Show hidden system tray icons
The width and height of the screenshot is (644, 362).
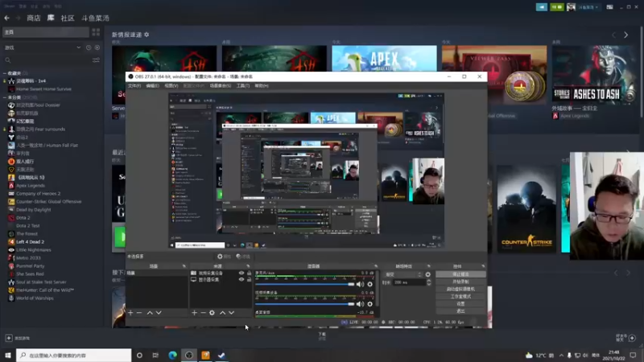pyautogui.click(x=561, y=355)
